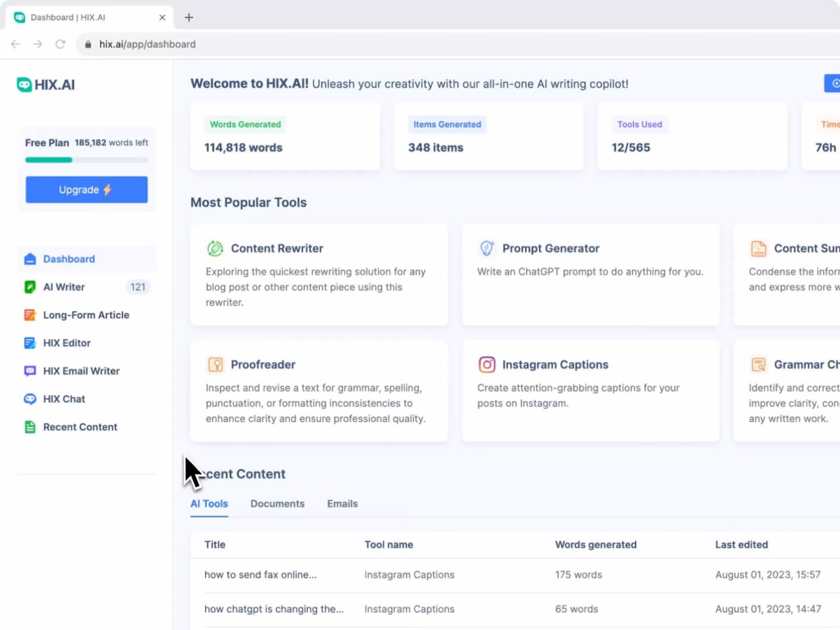Click the Content Rewriter tool icon
Image resolution: width=840 pixels, height=630 pixels.
215,248
